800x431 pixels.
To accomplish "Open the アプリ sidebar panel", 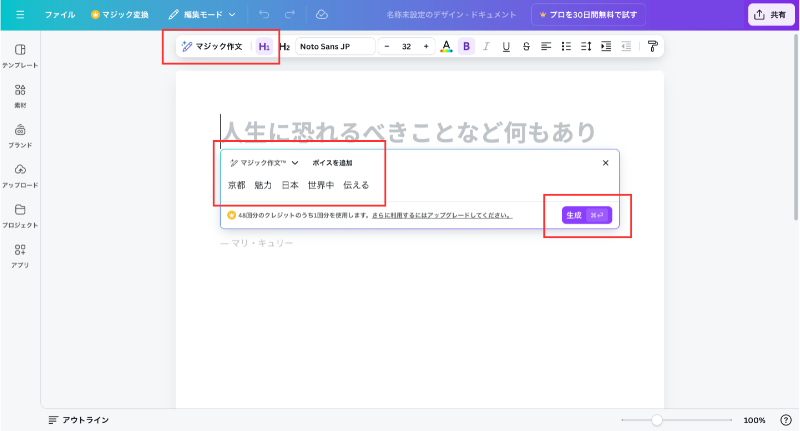I will point(20,256).
